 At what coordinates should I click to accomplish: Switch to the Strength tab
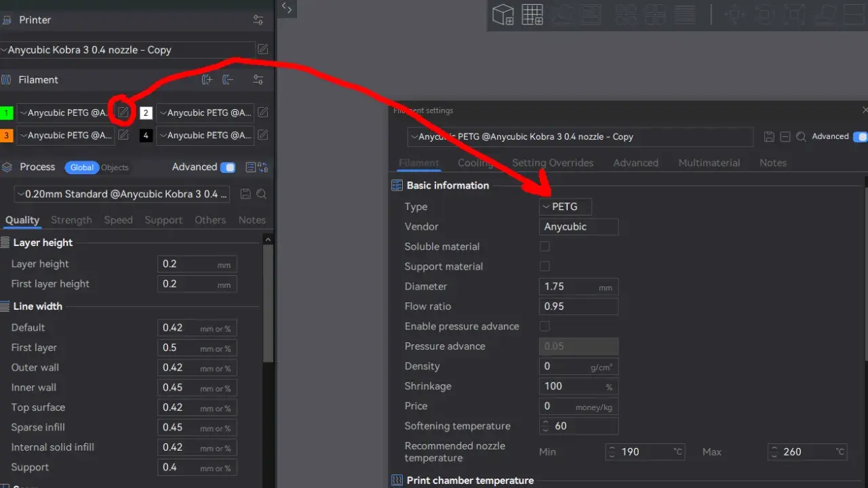point(71,220)
